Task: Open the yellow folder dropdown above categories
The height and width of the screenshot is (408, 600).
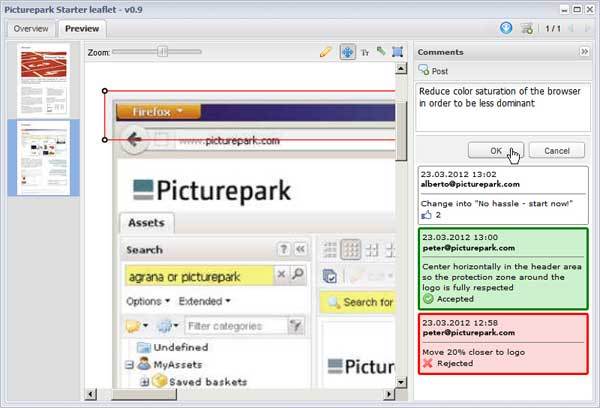Action: (x=136, y=326)
